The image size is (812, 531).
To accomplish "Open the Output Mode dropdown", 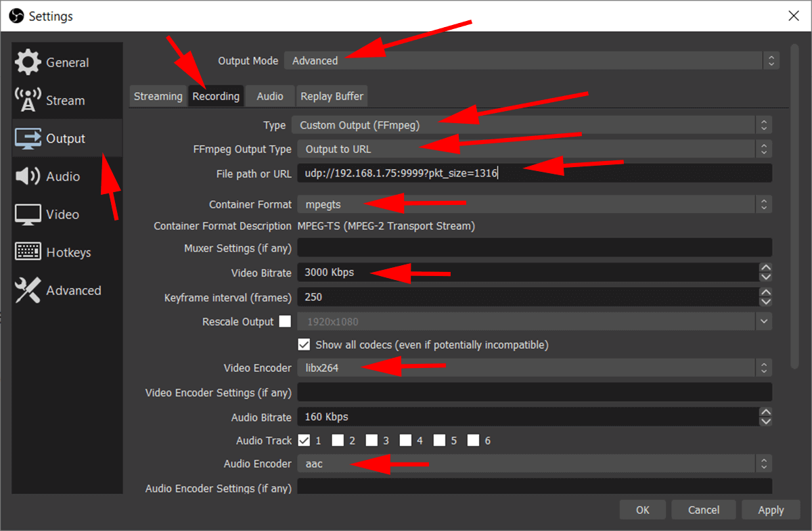I will [532, 61].
